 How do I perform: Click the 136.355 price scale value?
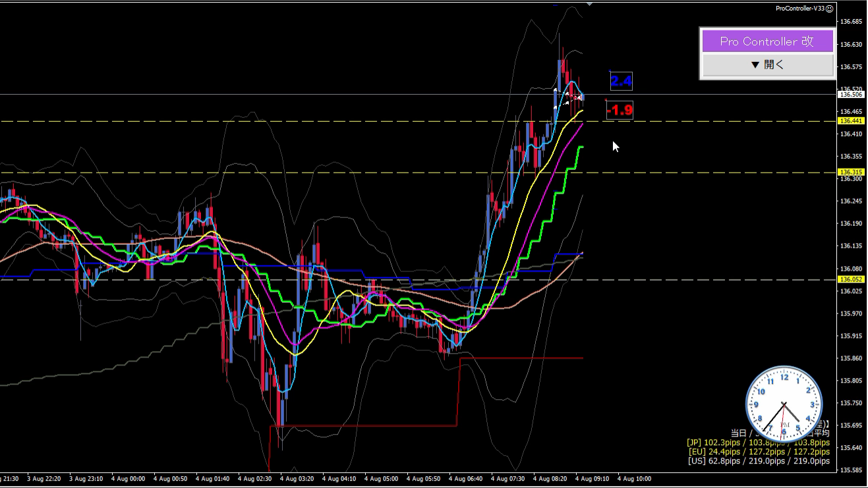[x=852, y=156]
